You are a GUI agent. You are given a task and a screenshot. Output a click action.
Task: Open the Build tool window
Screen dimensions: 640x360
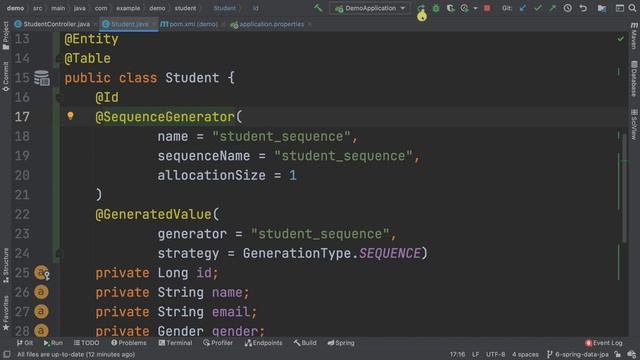point(305,343)
